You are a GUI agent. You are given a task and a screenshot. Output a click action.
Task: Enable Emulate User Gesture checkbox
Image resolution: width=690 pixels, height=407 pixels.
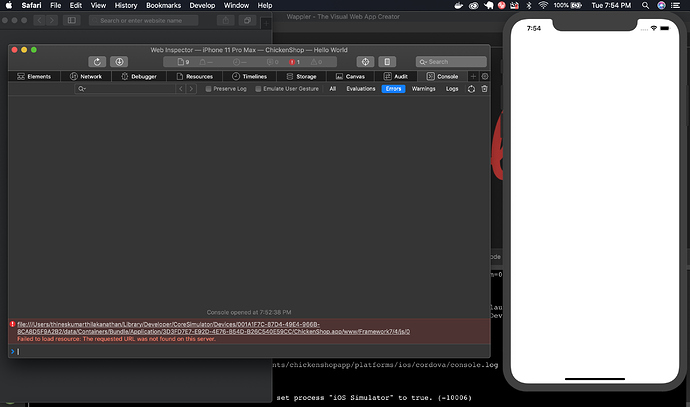click(258, 89)
